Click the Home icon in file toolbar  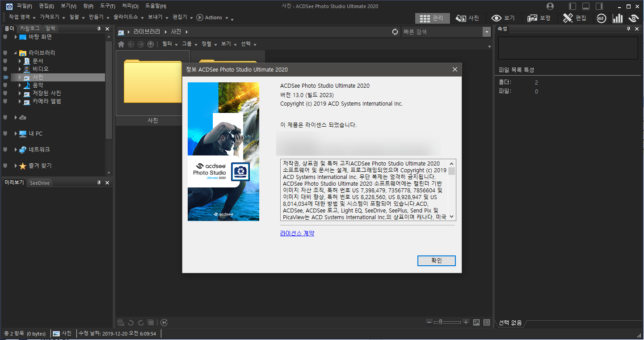point(121,44)
